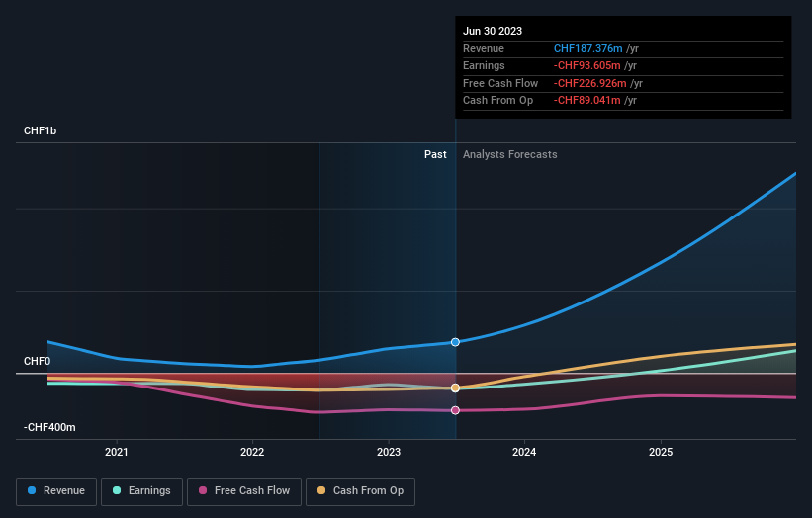Click the -CHF400m y-axis label
812x518 pixels.
pyautogui.click(x=49, y=427)
